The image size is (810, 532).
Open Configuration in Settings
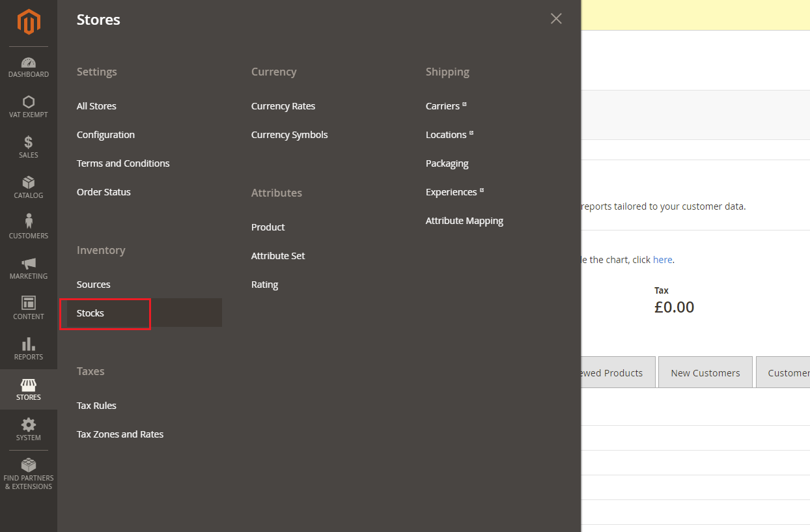105,135
